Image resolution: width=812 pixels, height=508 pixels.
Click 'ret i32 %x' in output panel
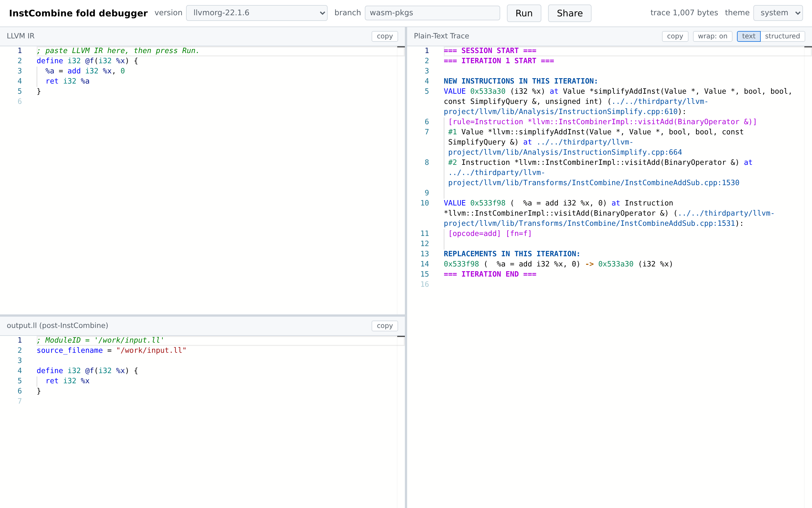(67, 381)
